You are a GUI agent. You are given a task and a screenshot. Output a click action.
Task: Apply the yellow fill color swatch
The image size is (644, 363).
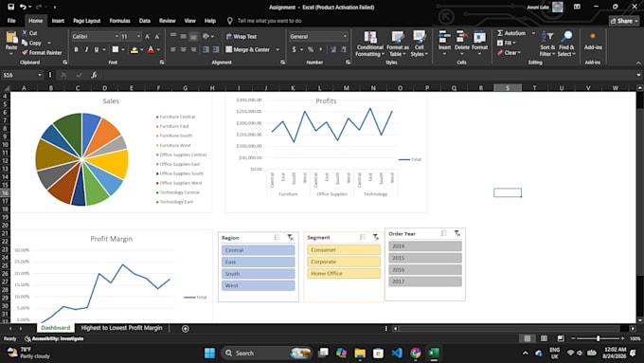(134, 49)
